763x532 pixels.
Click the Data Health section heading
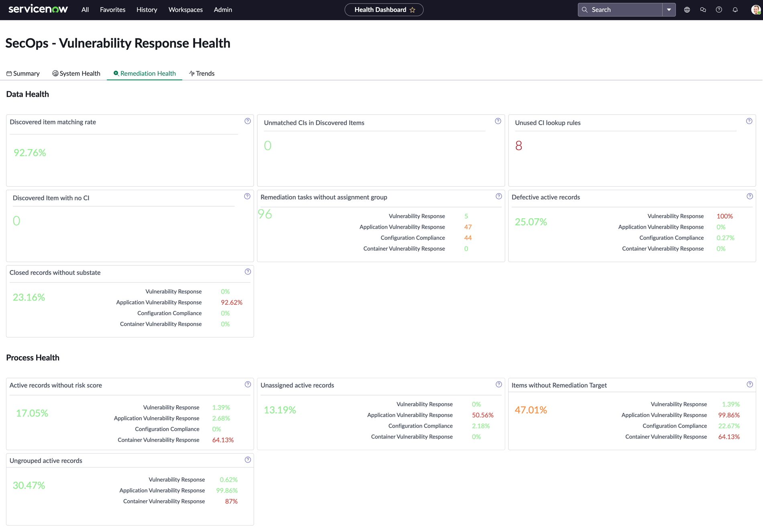28,94
